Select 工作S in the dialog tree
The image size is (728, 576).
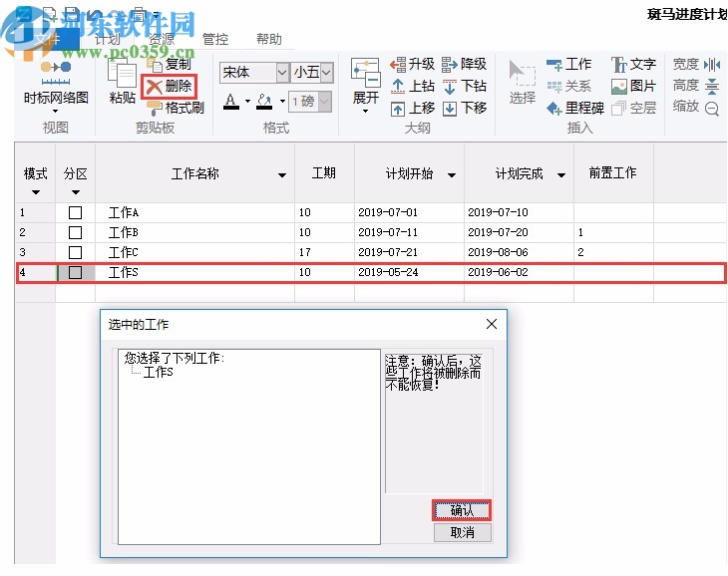158,372
